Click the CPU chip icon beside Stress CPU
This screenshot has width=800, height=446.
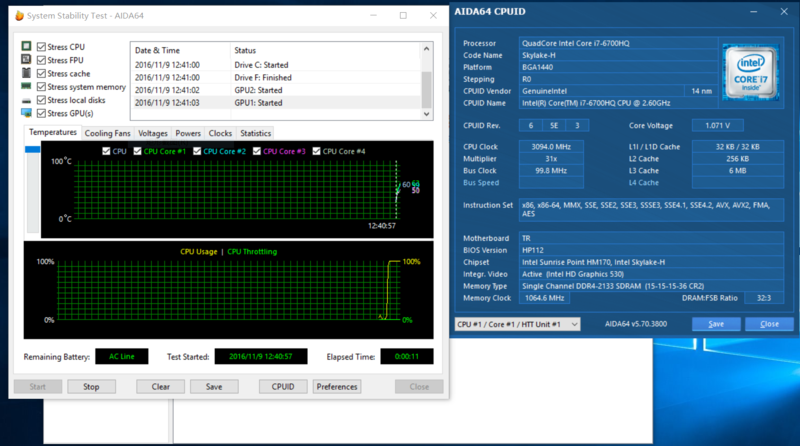click(x=27, y=46)
